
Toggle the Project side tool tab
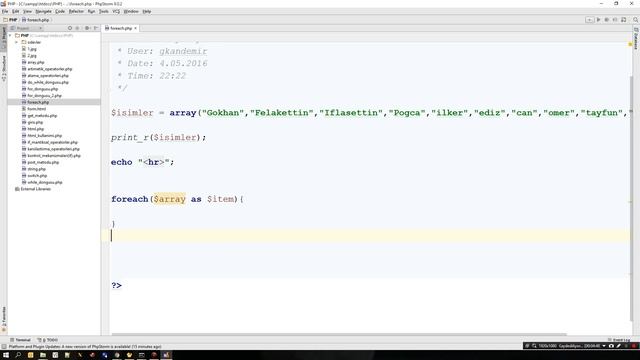4,38
